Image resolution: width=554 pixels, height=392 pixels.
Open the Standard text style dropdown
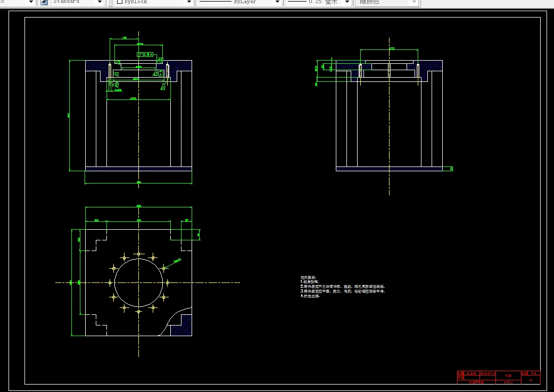pyautogui.click(x=100, y=2)
